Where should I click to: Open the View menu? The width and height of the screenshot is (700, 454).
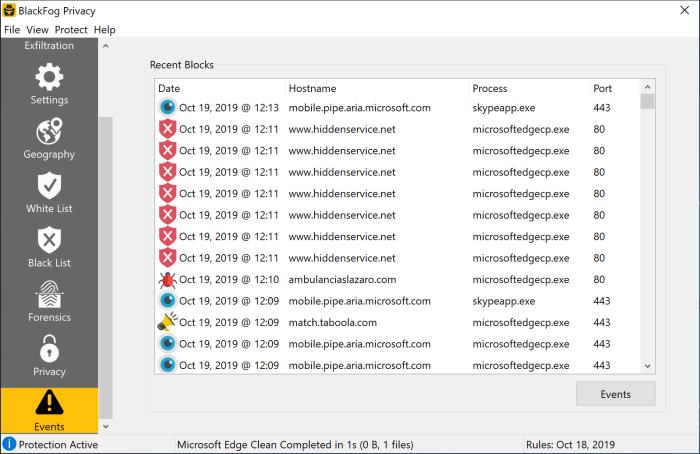click(37, 30)
